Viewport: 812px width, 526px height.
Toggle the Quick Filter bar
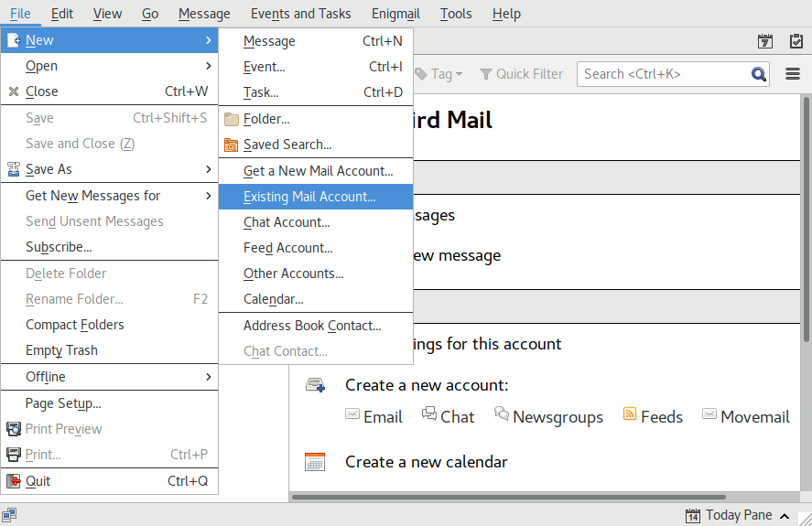[521, 74]
